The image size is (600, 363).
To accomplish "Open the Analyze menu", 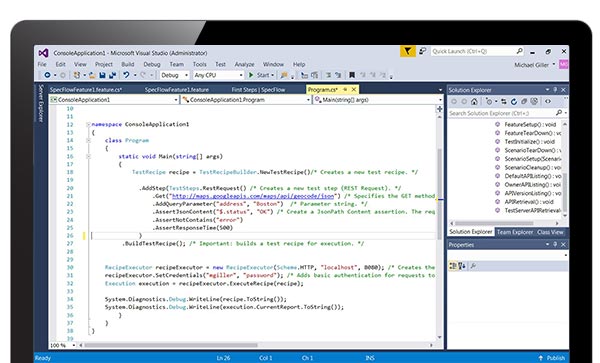I will tap(245, 64).
